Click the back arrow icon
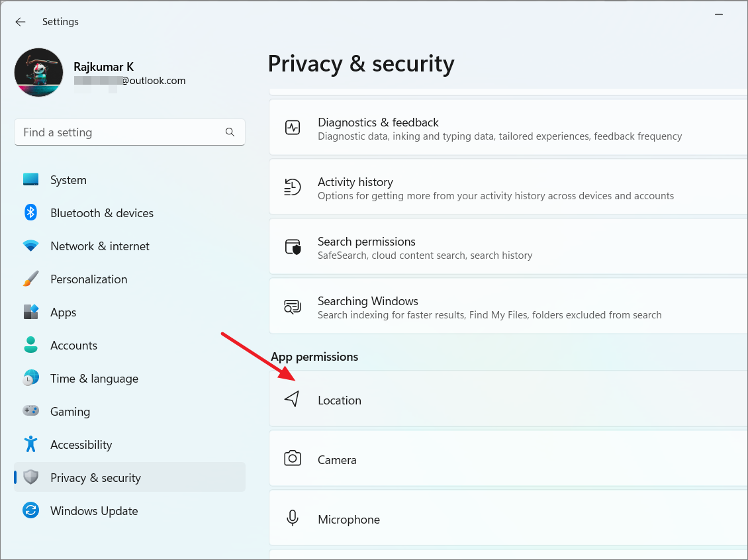The height and width of the screenshot is (560, 748). click(x=20, y=22)
